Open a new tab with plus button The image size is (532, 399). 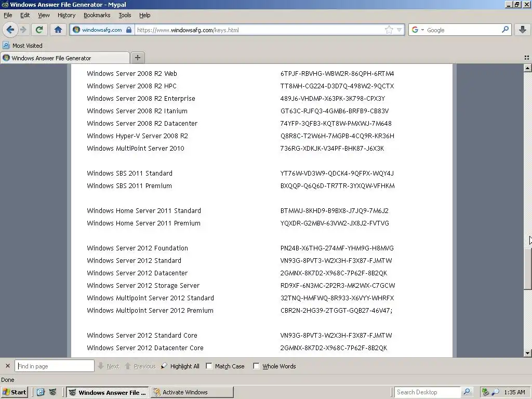tap(137, 58)
